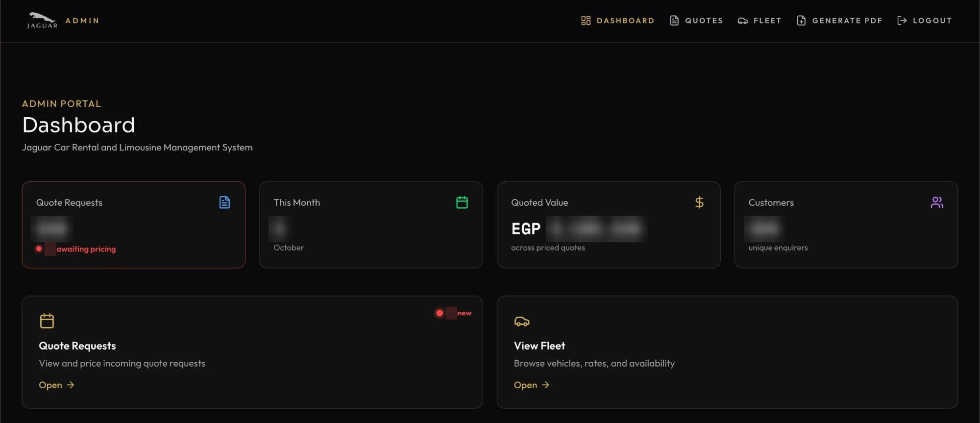Go to the Quotes navigation item
The width and height of the screenshot is (980, 423).
[696, 21]
